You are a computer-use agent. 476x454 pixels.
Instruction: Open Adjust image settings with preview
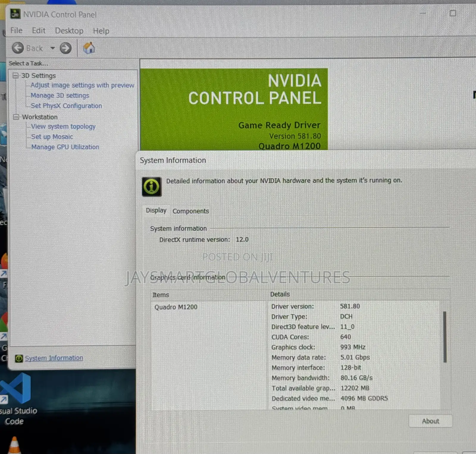click(82, 85)
